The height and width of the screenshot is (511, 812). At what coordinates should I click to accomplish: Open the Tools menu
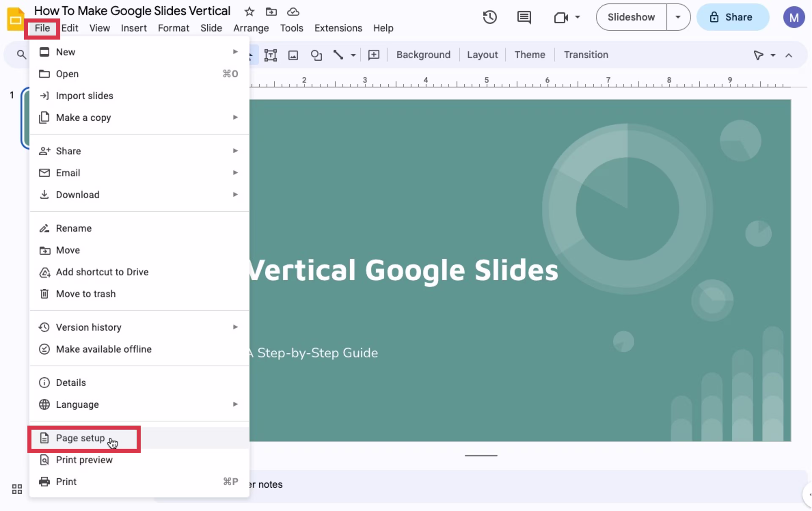(292, 28)
